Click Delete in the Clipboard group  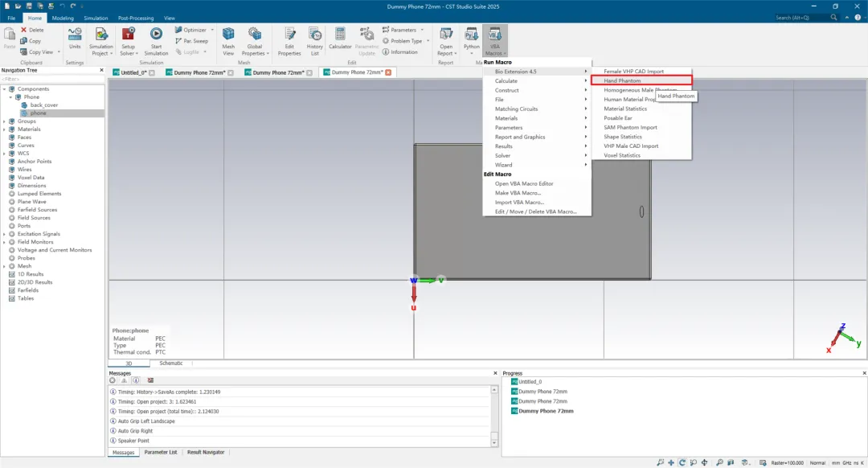pos(32,30)
